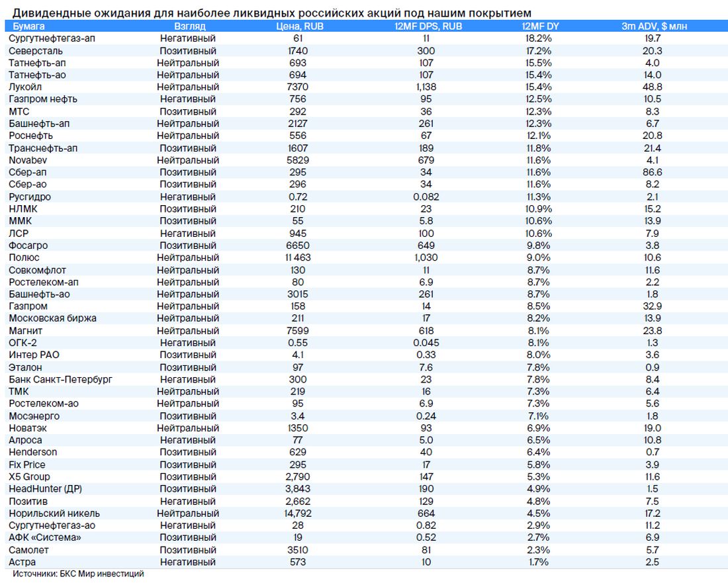Click the 'Сбер-ап' cell
The image size is (728, 583).
[27, 173]
